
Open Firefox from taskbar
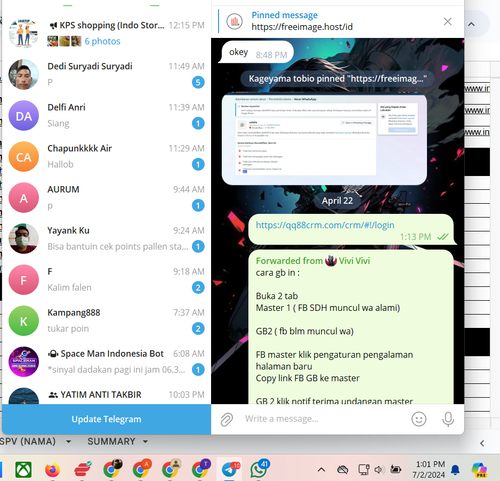coord(53,470)
